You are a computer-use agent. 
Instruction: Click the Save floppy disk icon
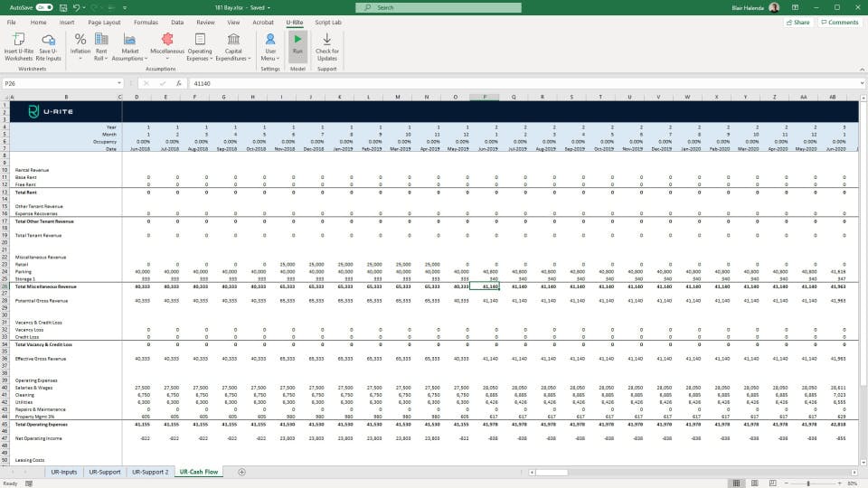point(63,8)
